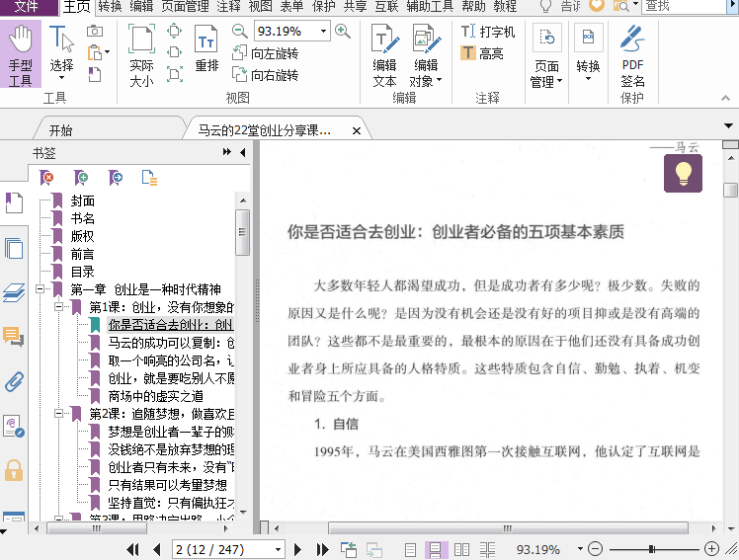Click the double-arrow in bookmark panel header
This screenshot has width=739, height=560.
point(227,152)
